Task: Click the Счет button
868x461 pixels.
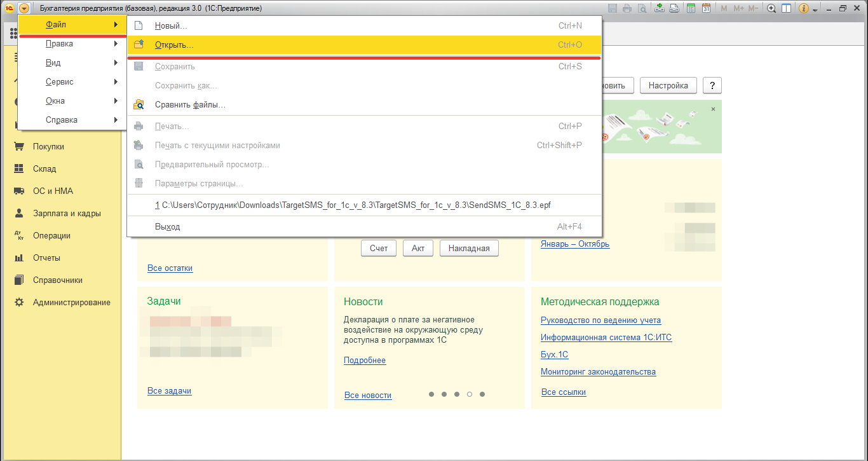Action: coord(379,248)
